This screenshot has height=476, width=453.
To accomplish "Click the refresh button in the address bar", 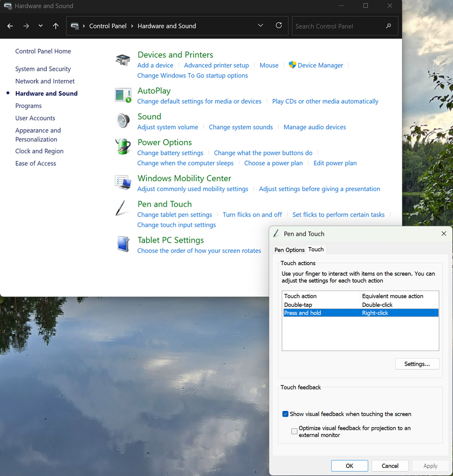I will click(279, 25).
